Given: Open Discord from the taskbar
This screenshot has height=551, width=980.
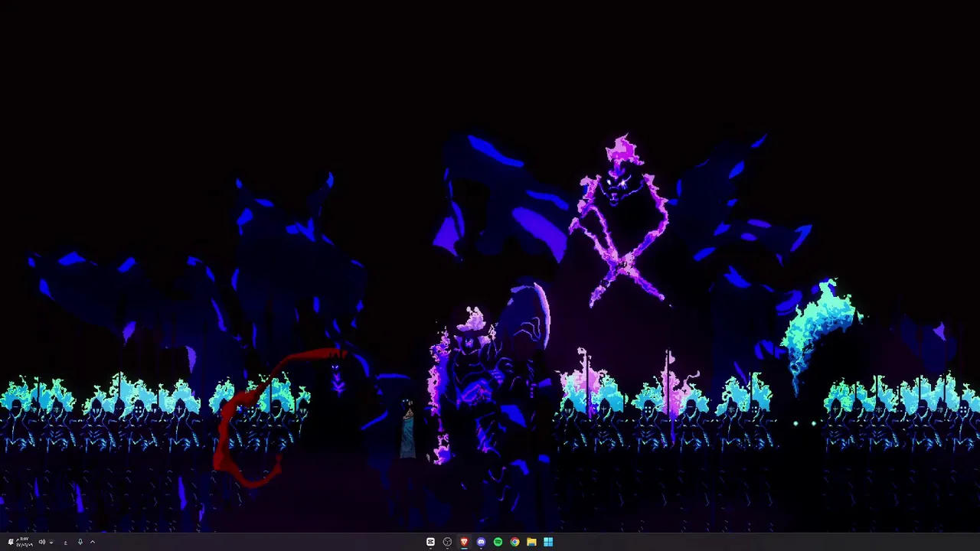Looking at the screenshot, I should pos(481,542).
